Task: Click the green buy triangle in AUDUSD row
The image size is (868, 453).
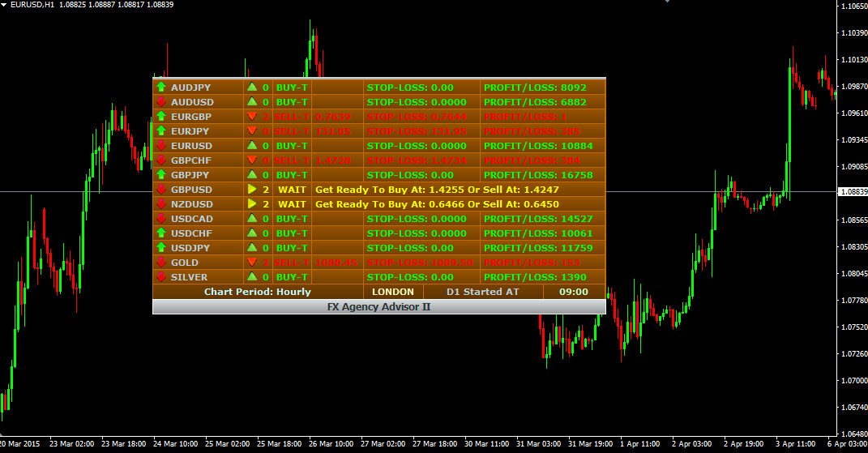Action: 252,101
